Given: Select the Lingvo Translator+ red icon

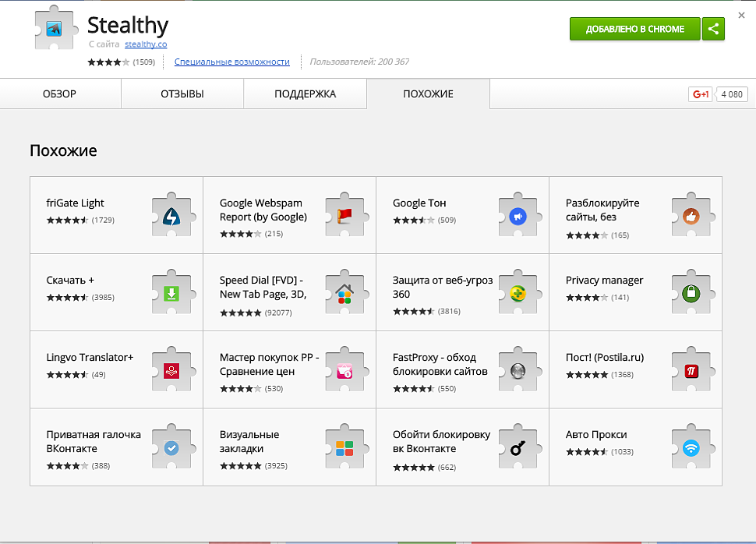Looking at the screenshot, I should point(172,370).
